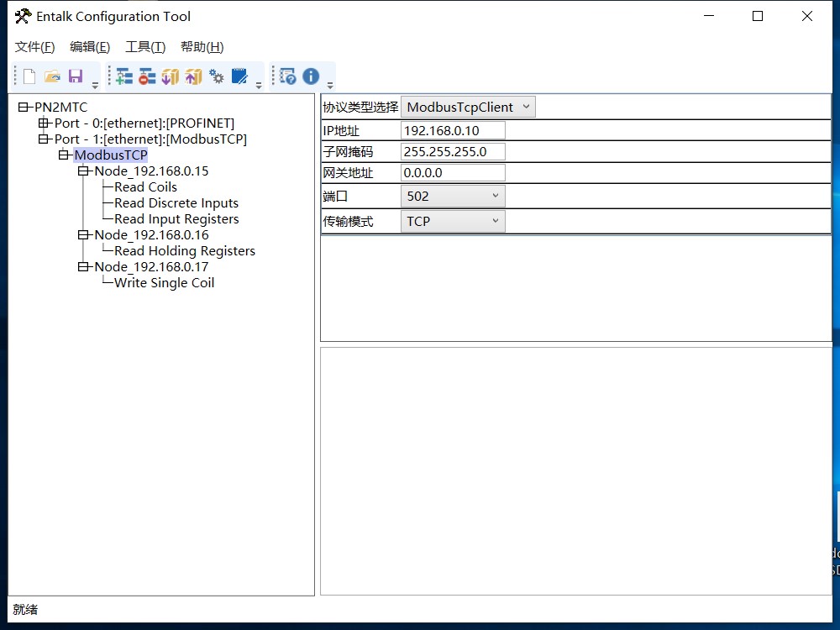Click the 网关地址 label
This screenshot has width=840, height=630.
[348, 173]
